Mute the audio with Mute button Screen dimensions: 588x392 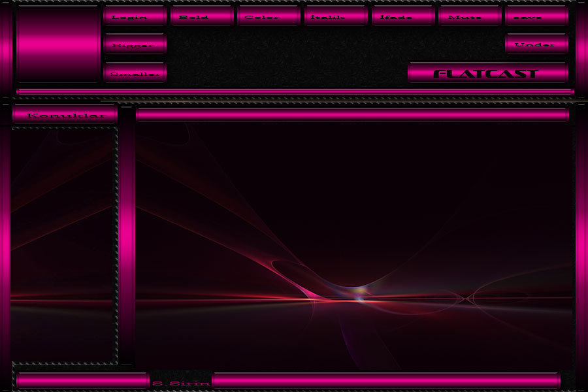[x=470, y=16]
